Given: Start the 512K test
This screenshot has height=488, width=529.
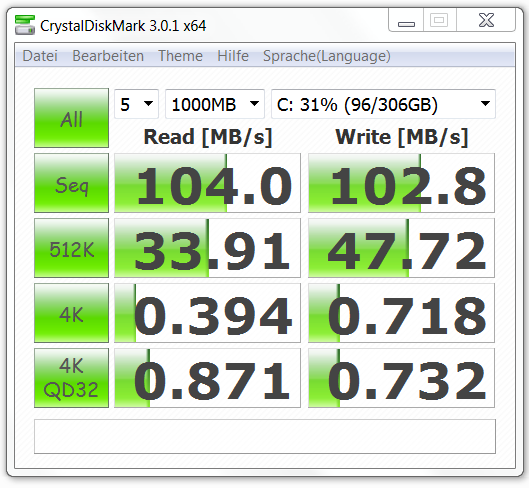Looking at the screenshot, I should [x=72, y=248].
